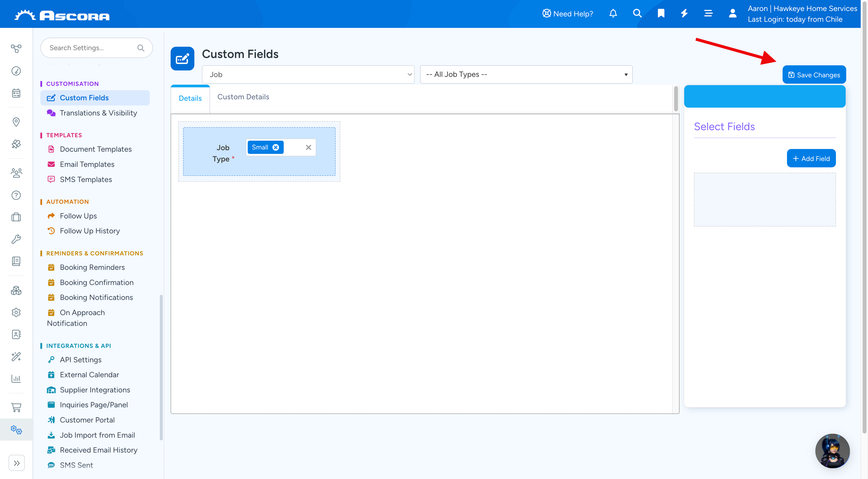
Task: Open the header list menu icon
Action: click(708, 13)
